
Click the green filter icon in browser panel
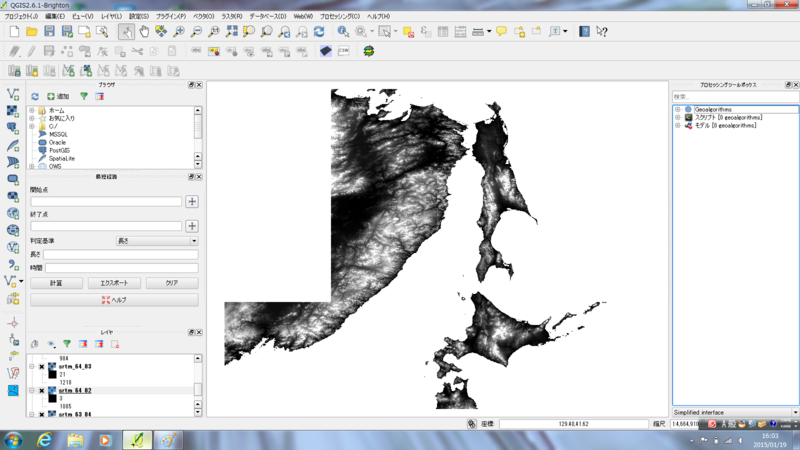pyautogui.click(x=84, y=96)
